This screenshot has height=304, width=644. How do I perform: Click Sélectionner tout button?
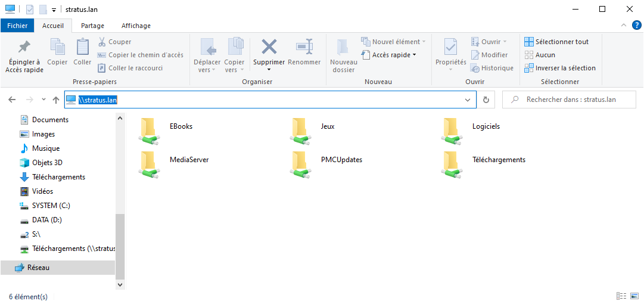click(x=556, y=42)
